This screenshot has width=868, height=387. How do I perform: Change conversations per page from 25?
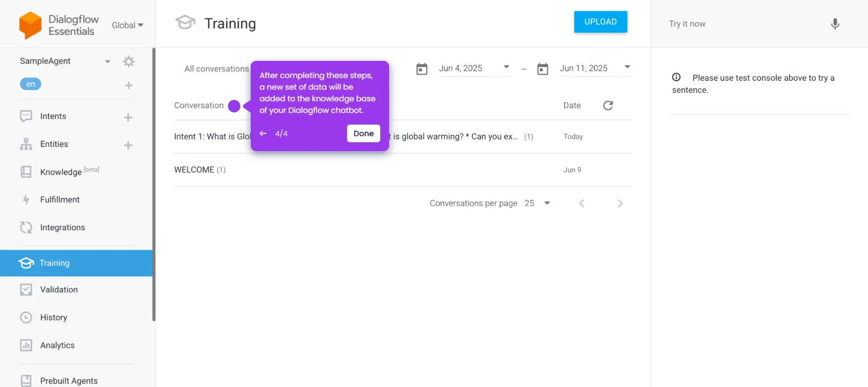[538, 203]
